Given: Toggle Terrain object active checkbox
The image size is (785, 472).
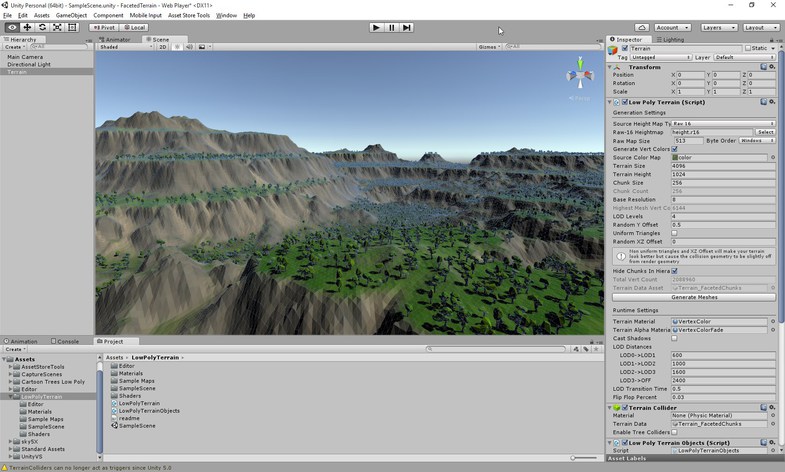Looking at the screenshot, I should click(x=624, y=48).
